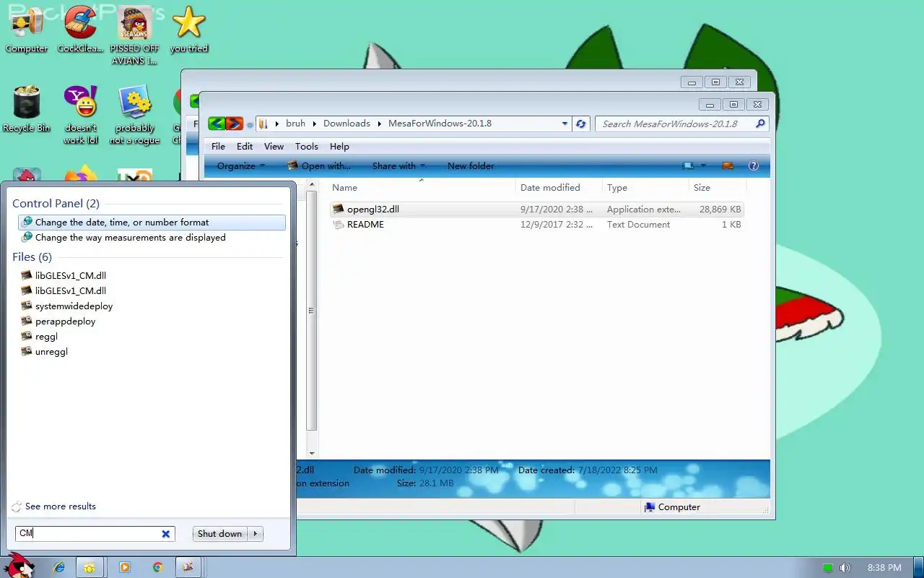The height and width of the screenshot is (578, 924).
Task: Click the opengl32.dll file icon
Action: pos(339,209)
